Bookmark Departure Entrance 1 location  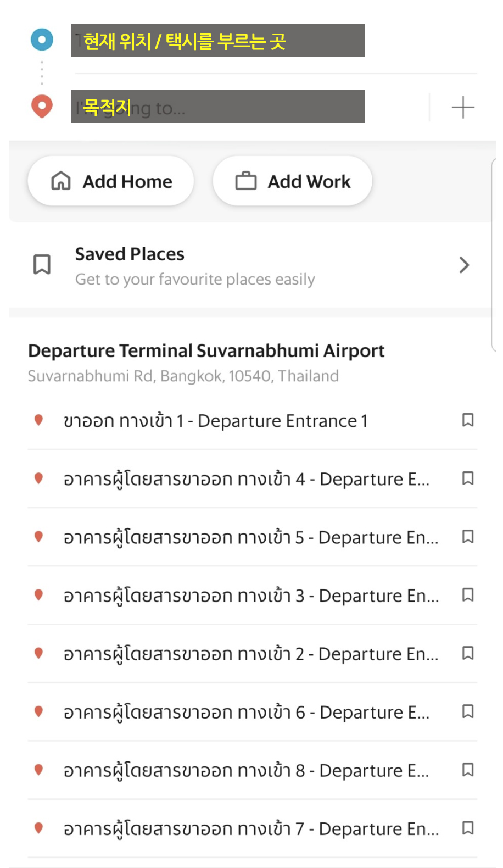pyautogui.click(x=468, y=420)
